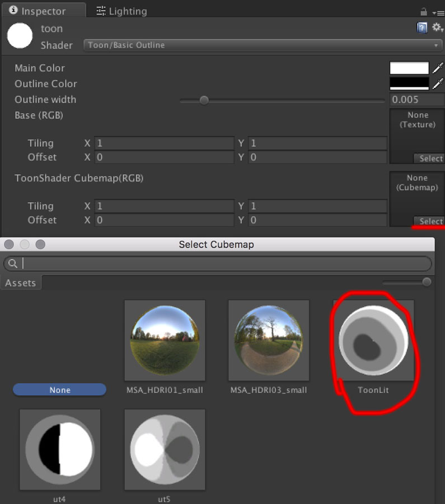Viewport: 445px width, 504px height.
Task: Click the ToonShader Cubemap(RGB) label
Action: coord(79,178)
